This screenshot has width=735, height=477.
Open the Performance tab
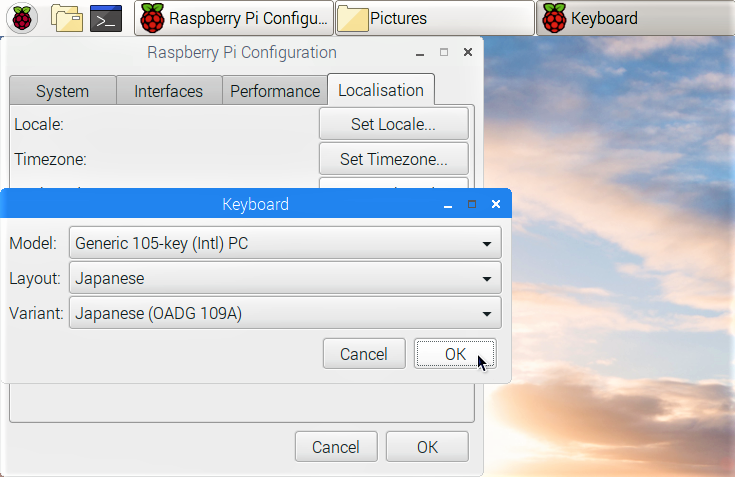click(275, 91)
